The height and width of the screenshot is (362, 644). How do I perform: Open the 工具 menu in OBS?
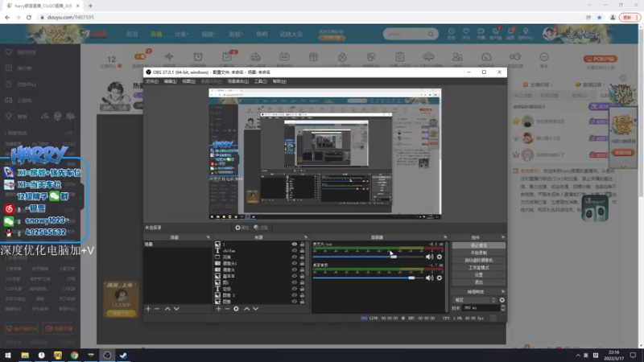coord(260,81)
